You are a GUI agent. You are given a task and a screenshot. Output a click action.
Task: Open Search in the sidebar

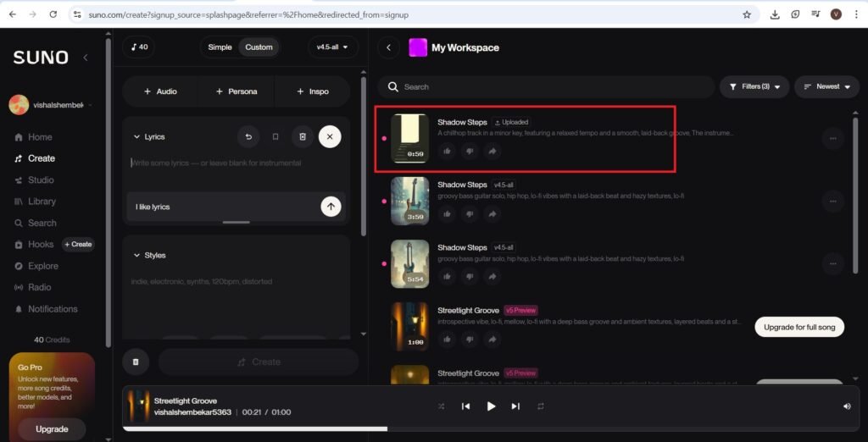(35, 223)
